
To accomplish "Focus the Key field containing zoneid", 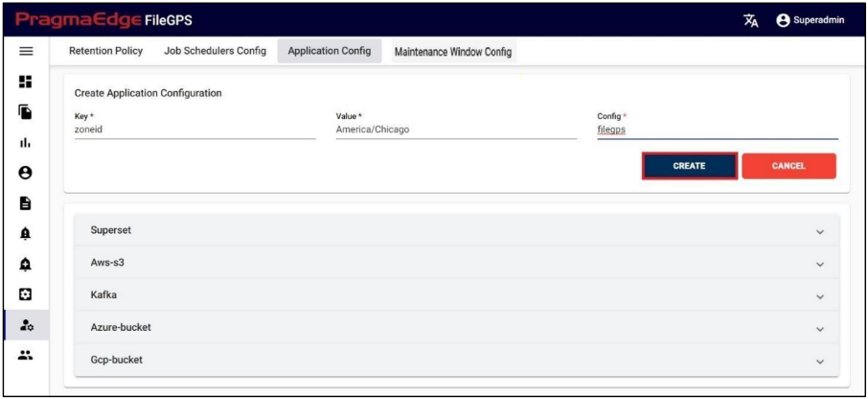I will [x=194, y=129].
